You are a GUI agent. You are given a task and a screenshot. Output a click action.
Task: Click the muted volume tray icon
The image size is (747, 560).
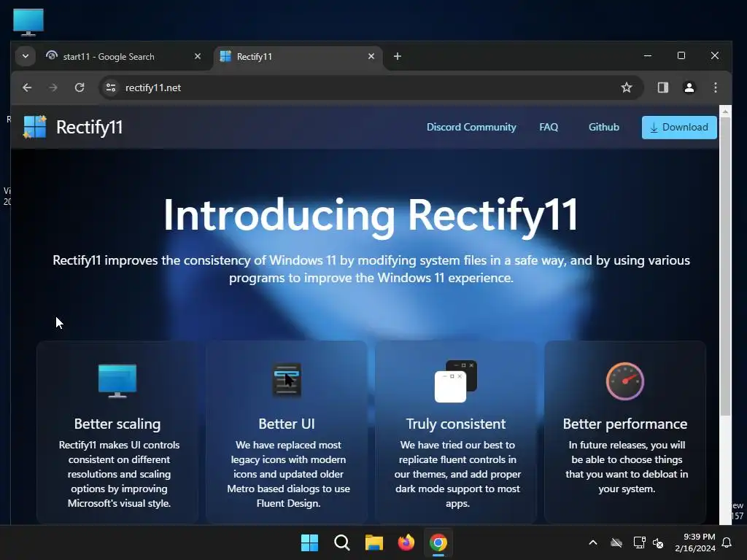[x=658, y=542]
